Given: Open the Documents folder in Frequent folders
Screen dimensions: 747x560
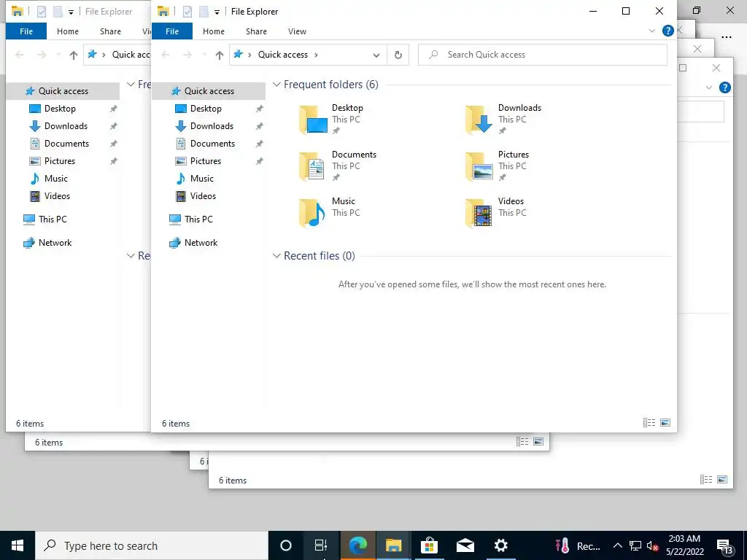Looking at the screenshot, I should point(339,166).
